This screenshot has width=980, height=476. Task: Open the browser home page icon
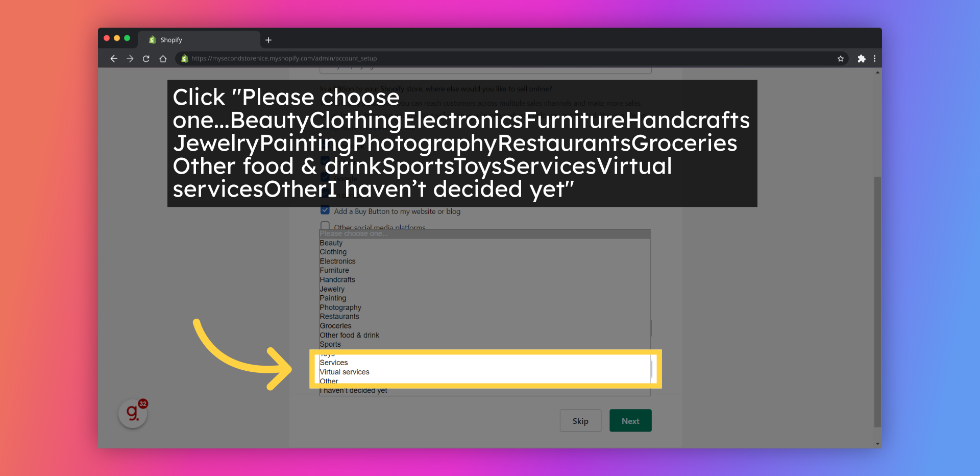click(163, 59)
